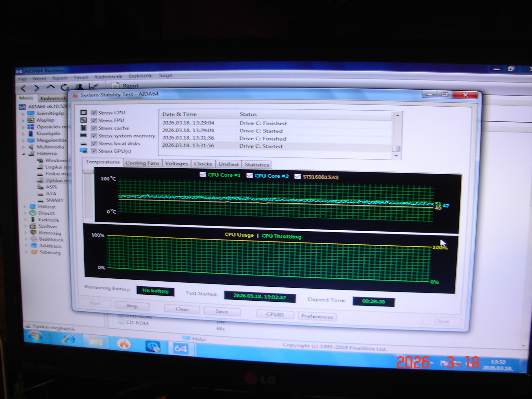Refresh the AIDA64 page with the circular arrow
The height and width of the screenshot is (399, 532).
65,87
